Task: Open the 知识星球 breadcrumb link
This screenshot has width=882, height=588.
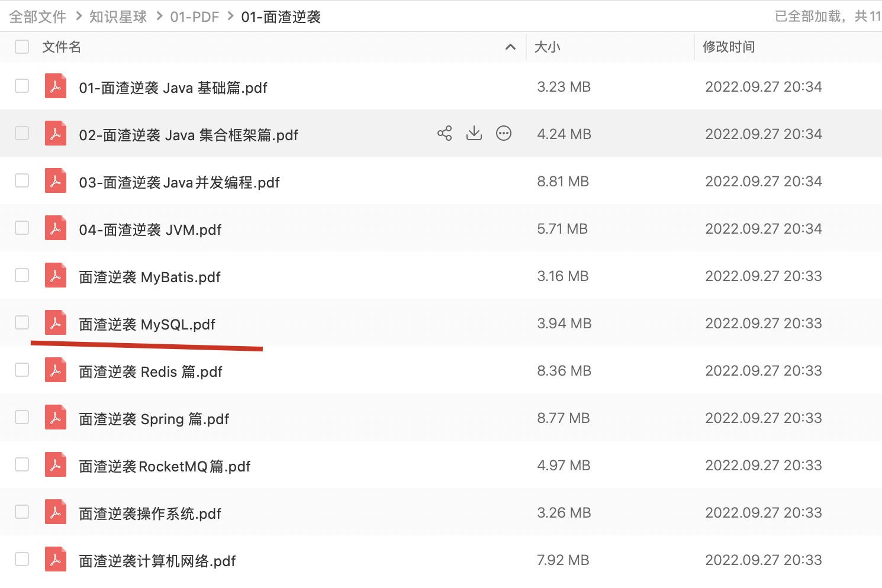Action: coord(117,17)
